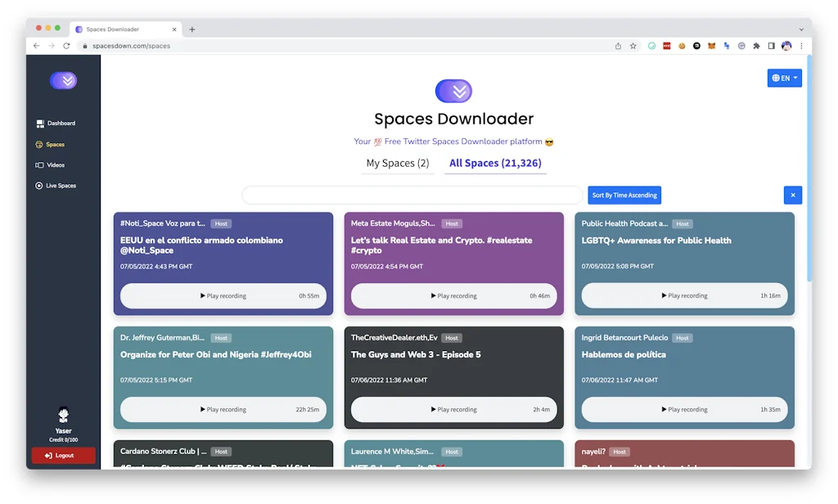This screenshot has height=504, width=838.
Task: Click the share page icon in address bar
Action: click(x=618, y=46)
